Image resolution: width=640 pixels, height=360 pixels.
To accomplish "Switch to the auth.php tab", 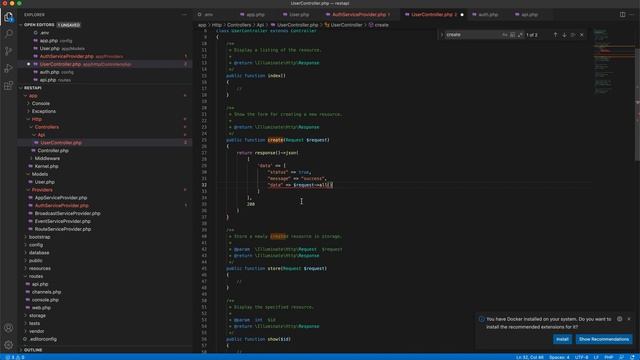I will pyautogui.click(x=488, y=14).
